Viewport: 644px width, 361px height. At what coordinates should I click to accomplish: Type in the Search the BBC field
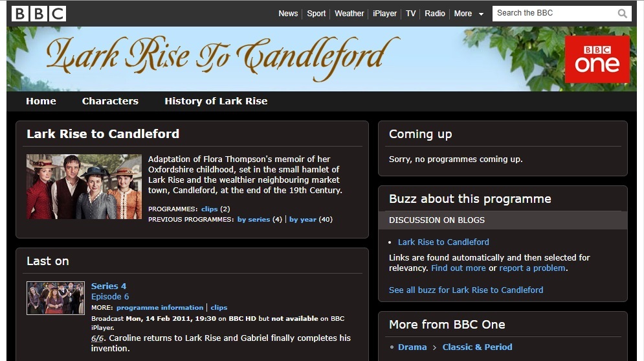pyautogui.click(x=553, y=14)
